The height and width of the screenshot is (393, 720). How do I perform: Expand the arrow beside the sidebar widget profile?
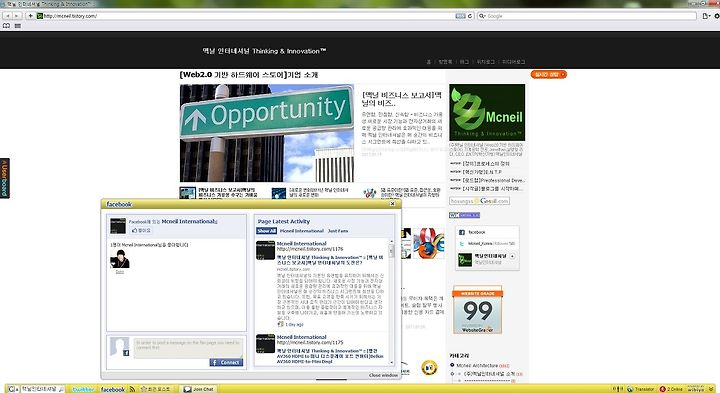tap(512, 256)
